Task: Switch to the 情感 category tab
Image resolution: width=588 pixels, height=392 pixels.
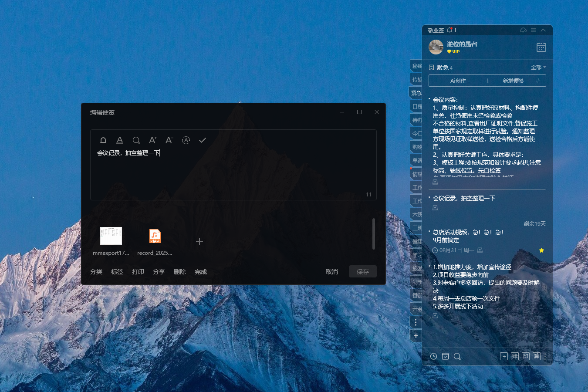Action: click(416, 174)
